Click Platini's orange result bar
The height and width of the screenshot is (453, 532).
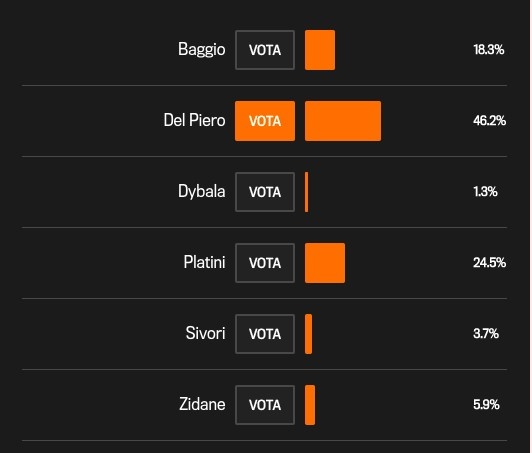coord(325,263)
